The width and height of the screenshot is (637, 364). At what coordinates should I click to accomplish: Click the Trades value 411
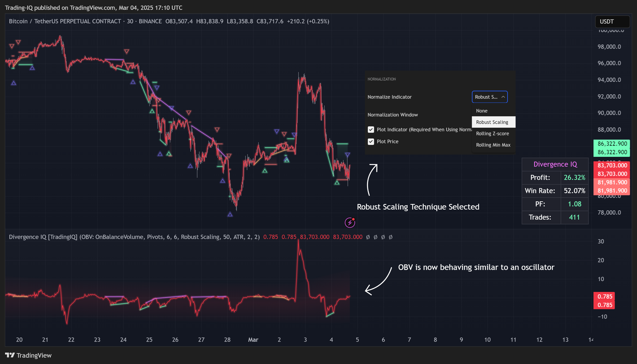574,217
